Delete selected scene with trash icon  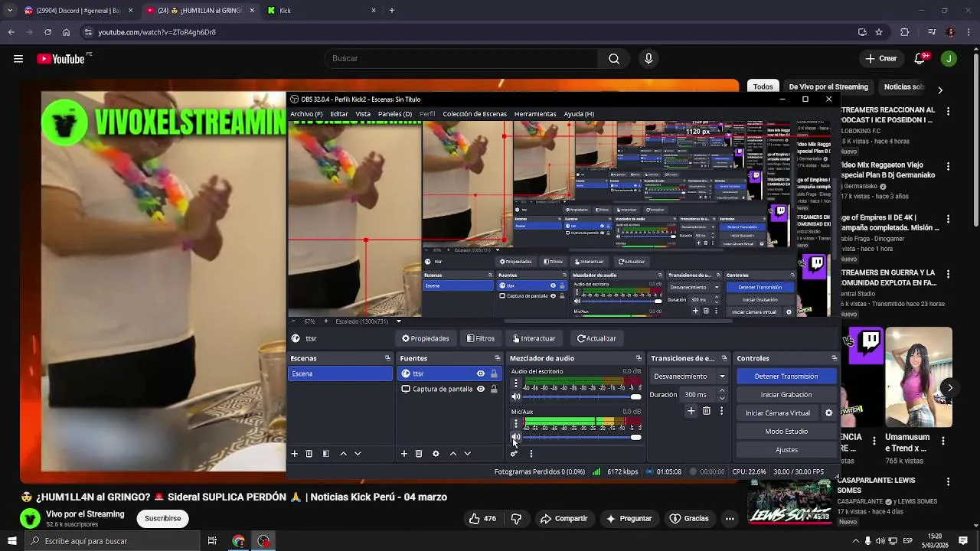(309, 454)
